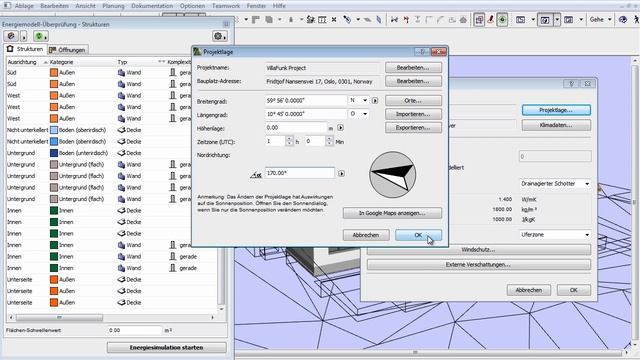
Task: Click arrow button beside Nordrichtung angle field
Action: click(x=341, y=173)
